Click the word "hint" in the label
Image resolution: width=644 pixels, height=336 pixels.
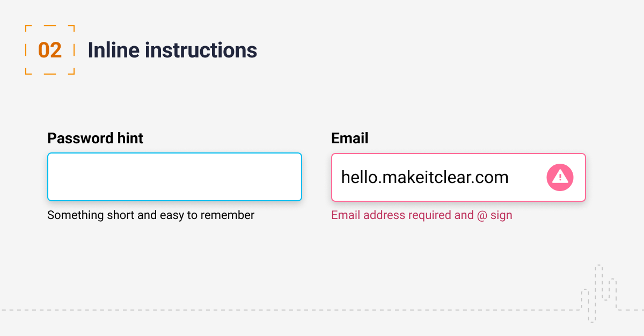(130, 138)
